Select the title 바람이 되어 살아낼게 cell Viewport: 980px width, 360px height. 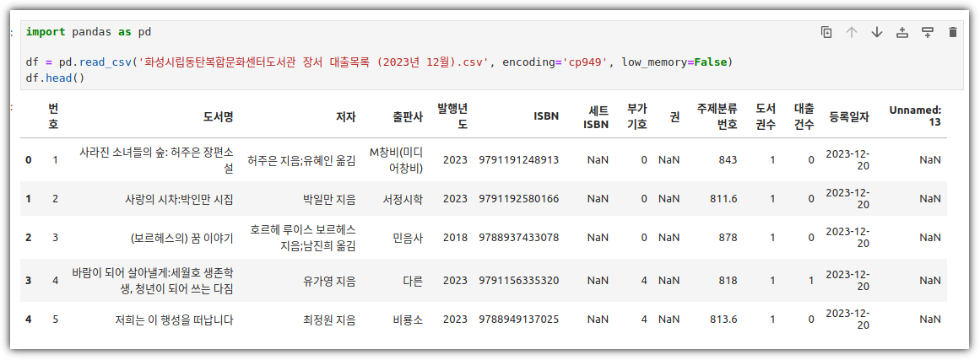point(153,281)
